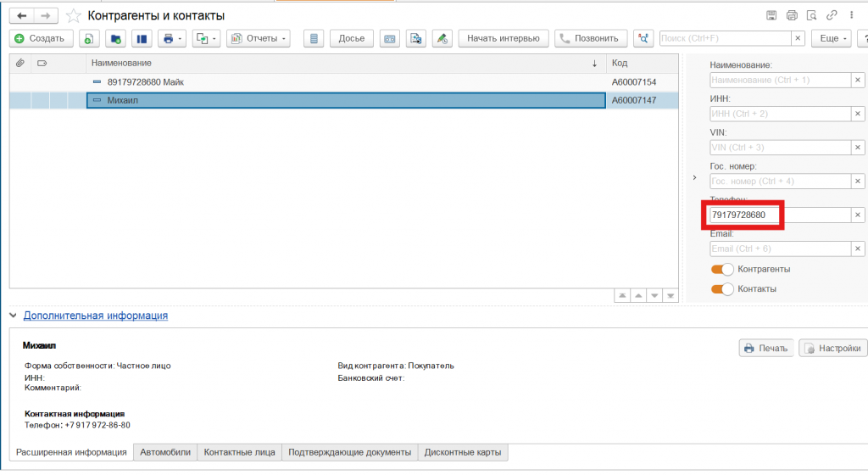Click the Дополнительная информация link
The image size is (868, 475).
click(x=95, y=316)
